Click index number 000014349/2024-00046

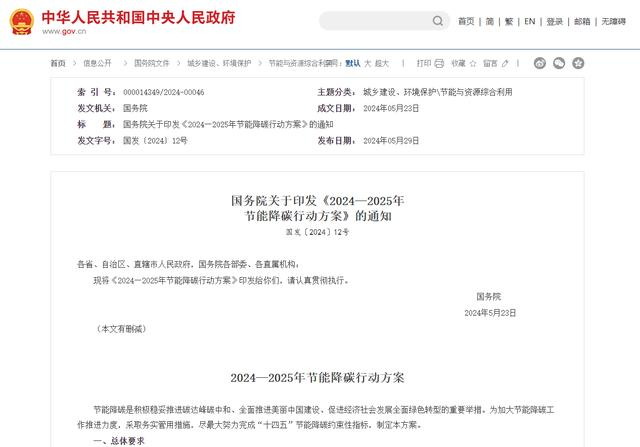(x=164, y=92)
